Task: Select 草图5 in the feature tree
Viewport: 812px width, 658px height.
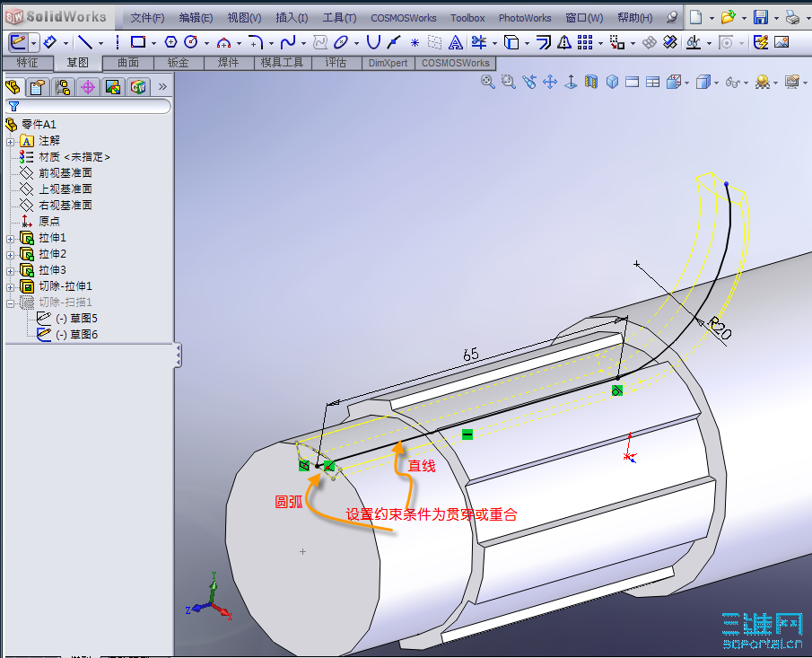Action: click(83, 318)
